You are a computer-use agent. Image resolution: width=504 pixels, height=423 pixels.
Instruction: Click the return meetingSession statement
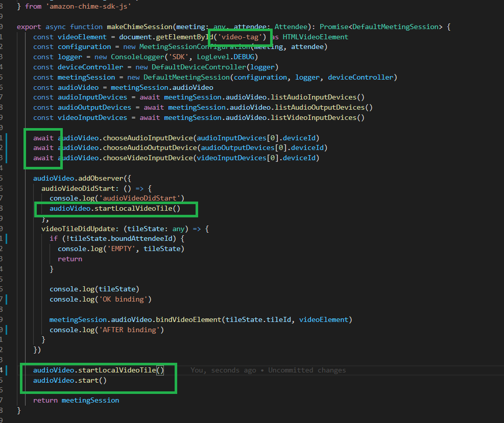pos(76,401)
